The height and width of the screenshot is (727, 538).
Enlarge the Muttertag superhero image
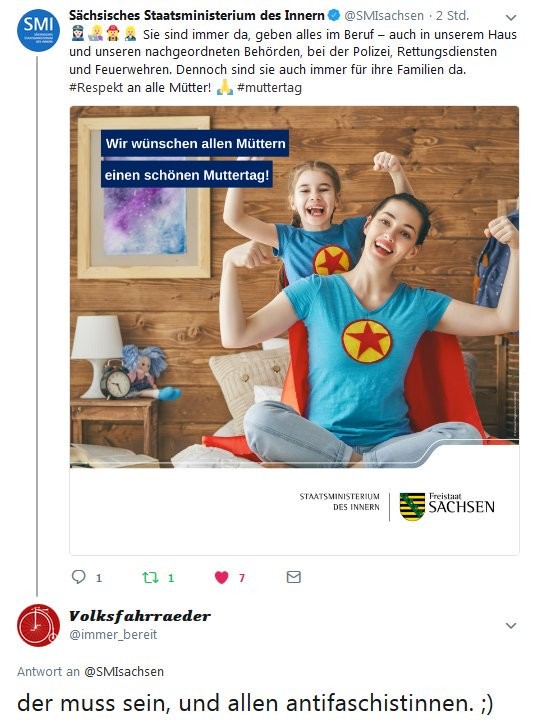point(294,287)
